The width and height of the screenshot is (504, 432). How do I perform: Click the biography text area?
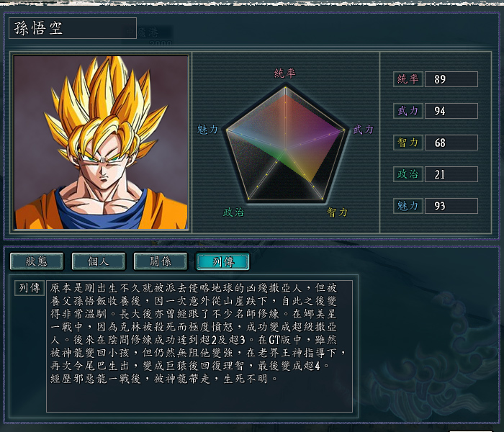pos(199,346)
